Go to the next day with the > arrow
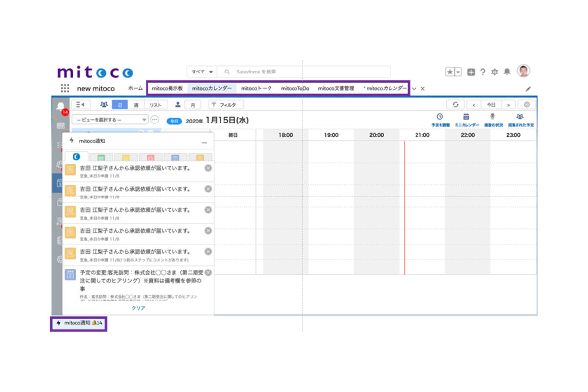This screenshot has width=588, height=392. click(x=509, y=105)
